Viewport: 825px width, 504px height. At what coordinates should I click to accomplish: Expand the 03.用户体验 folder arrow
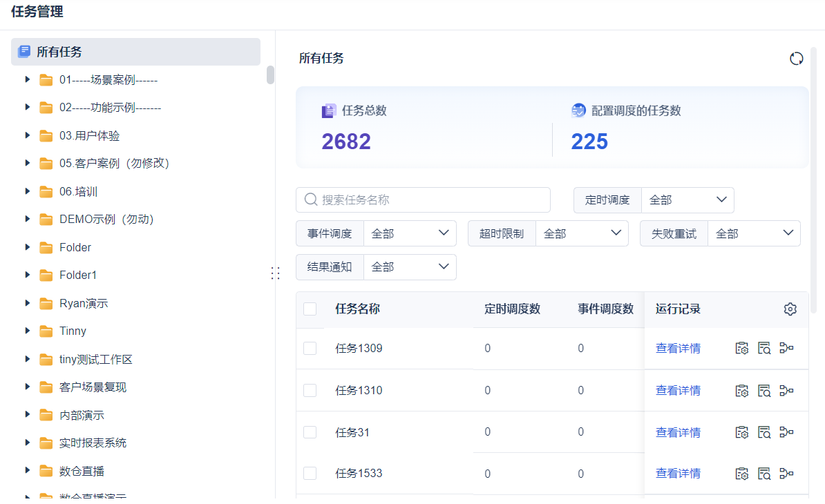(x=28, y=135)
